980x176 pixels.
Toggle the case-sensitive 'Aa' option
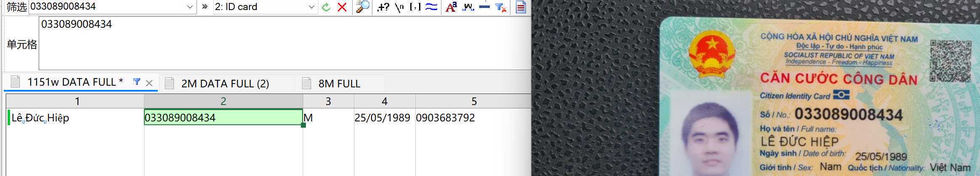451,7
